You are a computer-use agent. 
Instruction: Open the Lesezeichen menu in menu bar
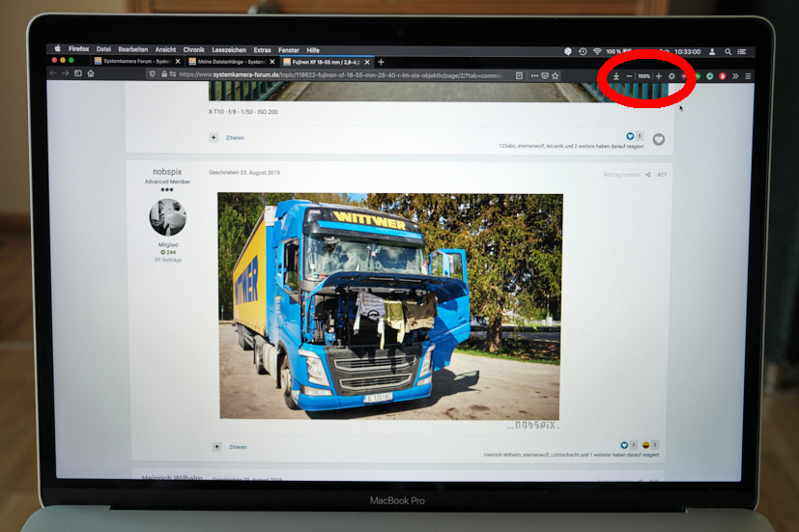point(230,50)
